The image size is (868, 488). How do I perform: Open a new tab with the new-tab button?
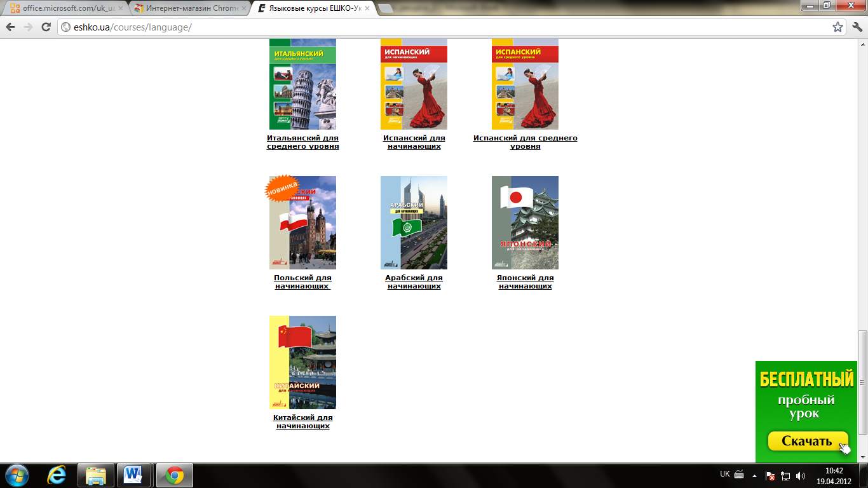pyautogui.click(x=385, y=9)
